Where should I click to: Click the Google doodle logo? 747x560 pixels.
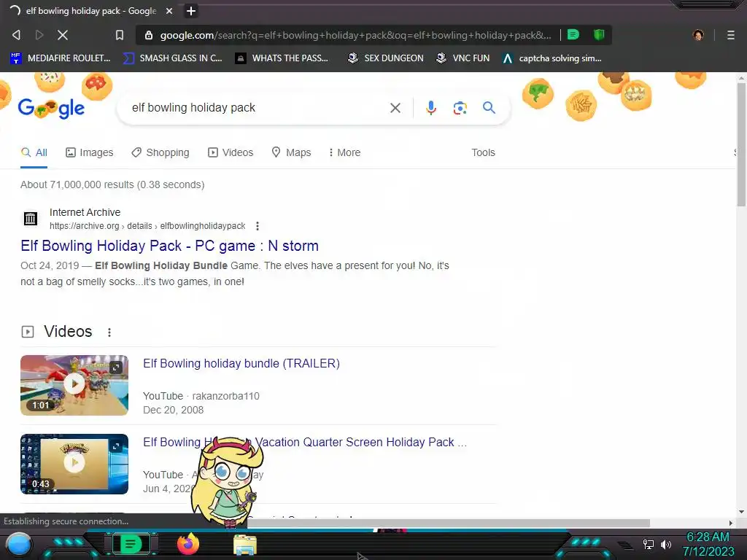[52, 108]
